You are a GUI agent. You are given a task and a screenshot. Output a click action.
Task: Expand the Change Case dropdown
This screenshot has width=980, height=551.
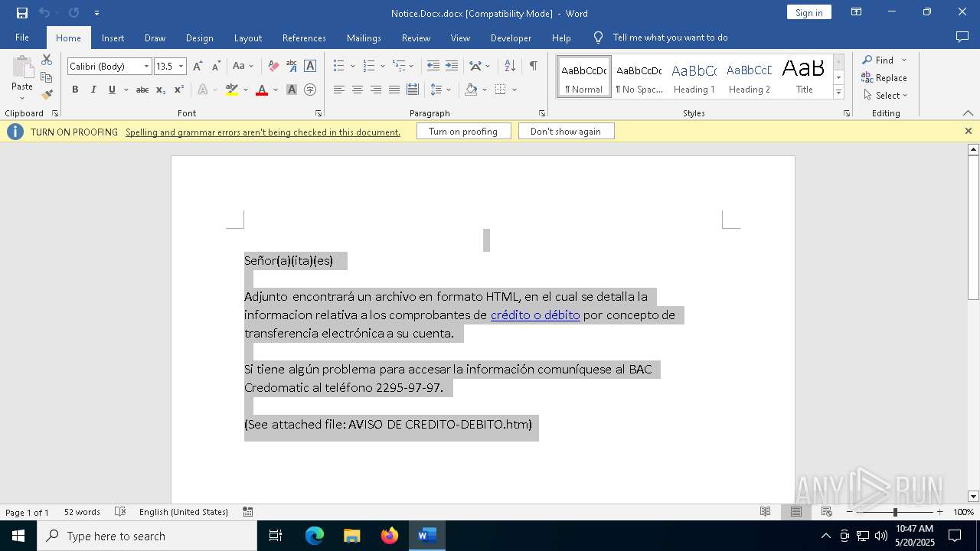coord(251,67)
